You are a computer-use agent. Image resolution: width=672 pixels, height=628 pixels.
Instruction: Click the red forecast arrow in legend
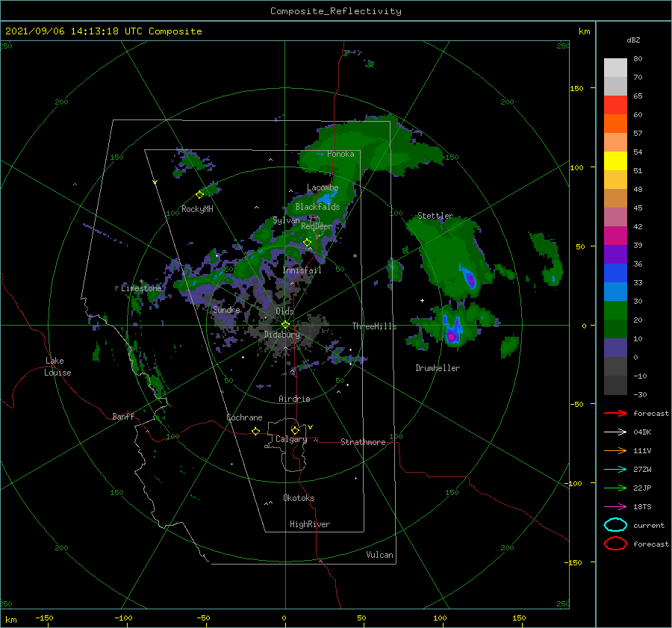[615, 413]
